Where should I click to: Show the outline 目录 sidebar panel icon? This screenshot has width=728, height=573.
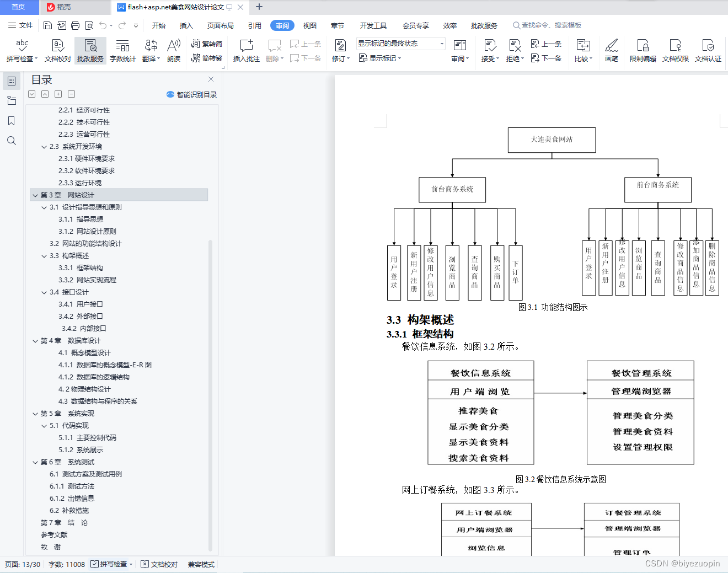click(x=11, y=81)
